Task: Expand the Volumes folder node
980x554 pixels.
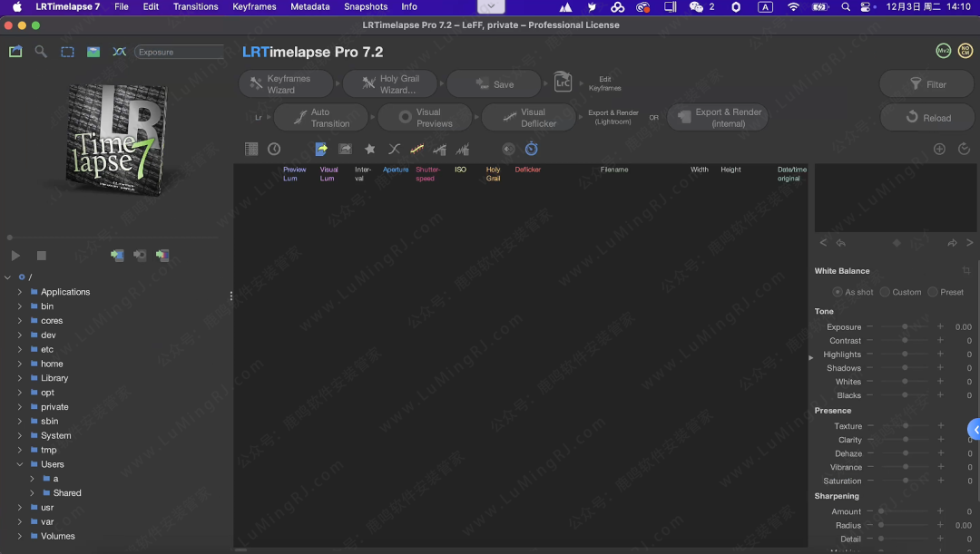Action: click(20, 536)
